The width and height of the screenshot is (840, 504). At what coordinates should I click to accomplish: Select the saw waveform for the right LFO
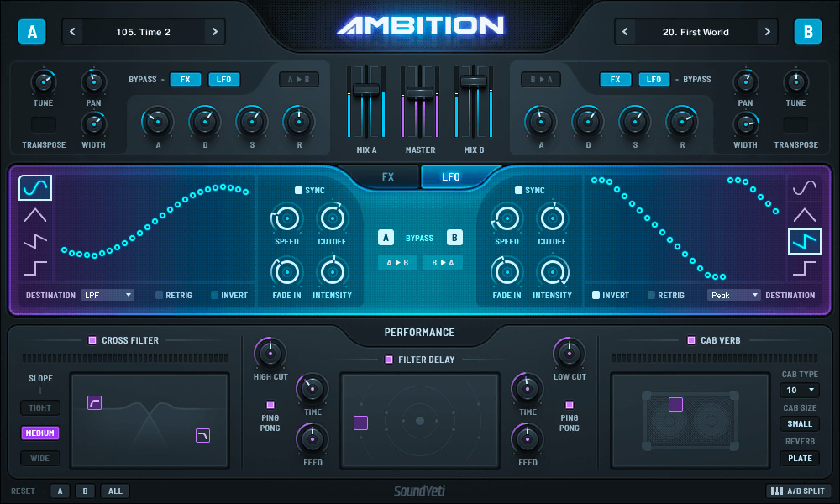(x=806, y=241)
